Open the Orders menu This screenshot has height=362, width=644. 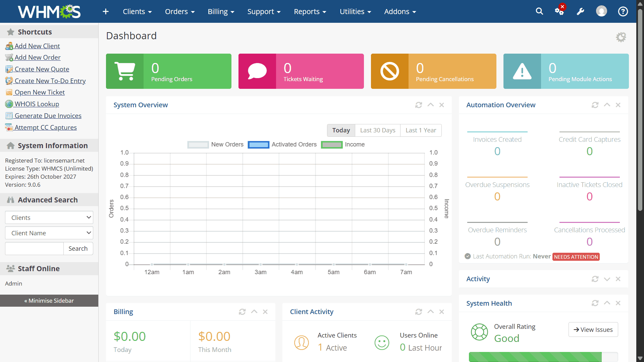[180, 11]
